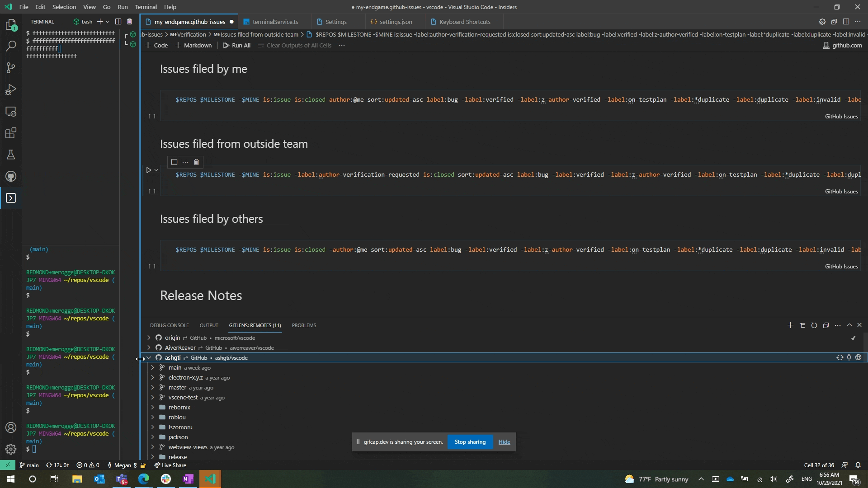Connect the ashgti remote using the plug toggle
This screenshot has width=868, height=488.
pyautogui.click(x=849, y=357)
